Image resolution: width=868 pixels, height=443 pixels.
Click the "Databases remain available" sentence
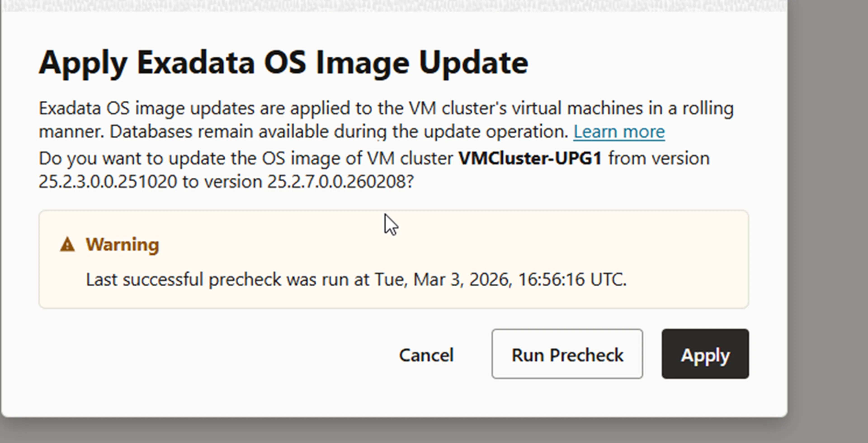[339, 131]
